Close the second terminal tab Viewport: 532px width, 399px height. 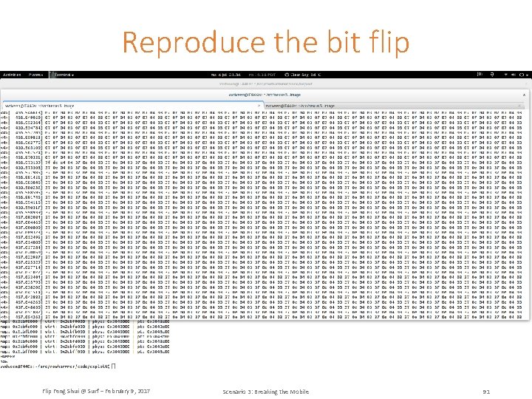click(519, 106)
